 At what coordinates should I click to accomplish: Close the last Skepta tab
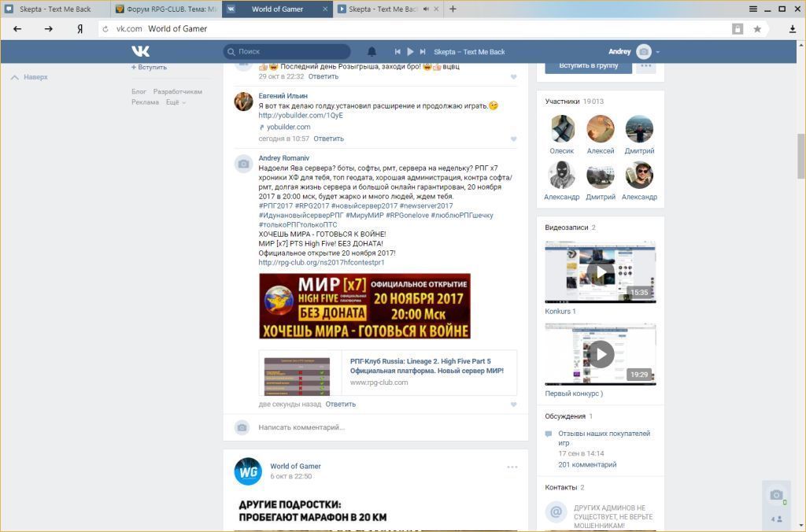pyautogui.click(x=436, y=9)
